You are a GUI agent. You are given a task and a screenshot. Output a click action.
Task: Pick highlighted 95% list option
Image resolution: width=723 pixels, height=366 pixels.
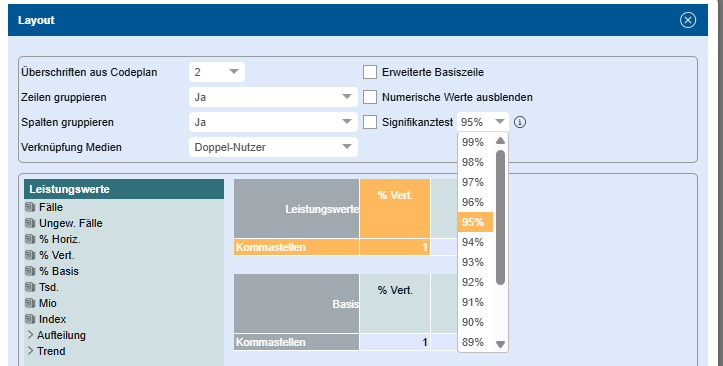click(475, 222)
